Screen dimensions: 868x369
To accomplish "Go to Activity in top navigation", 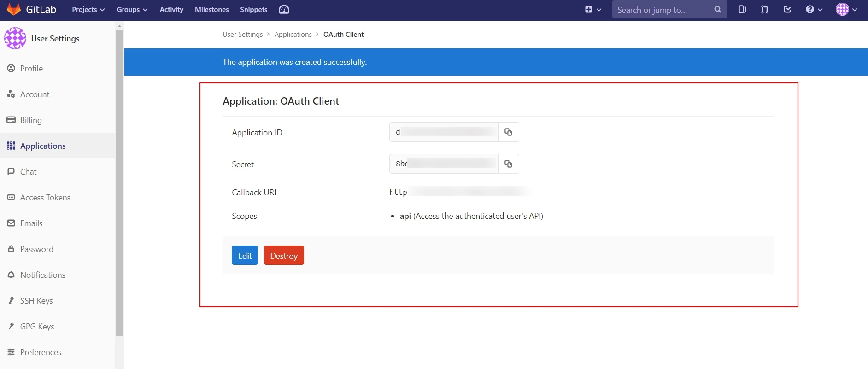I will [x=171, y=10].
